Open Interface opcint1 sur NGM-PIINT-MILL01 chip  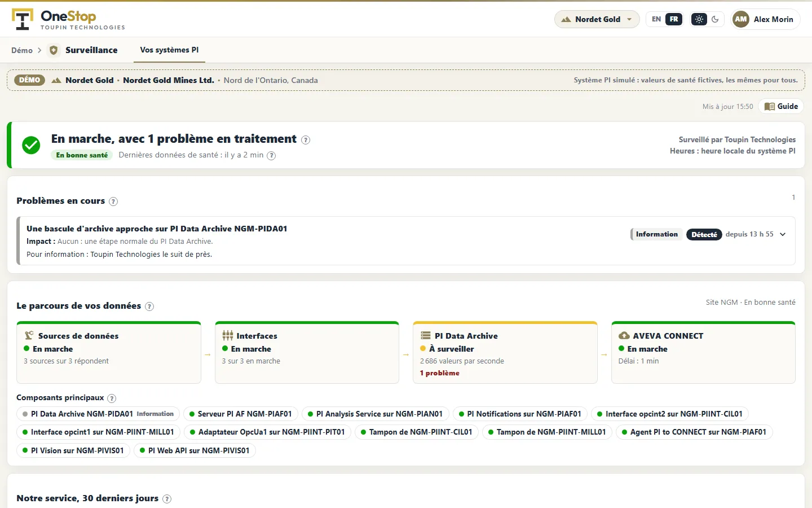pyautogui.click(x=98, y=432)
